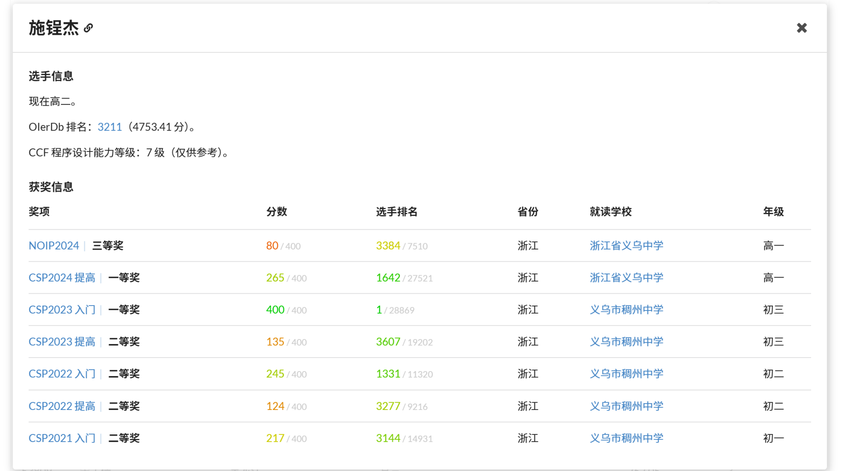Open the NOIP2024 contest link
868x471 pixels.
(x=54, y=245)
